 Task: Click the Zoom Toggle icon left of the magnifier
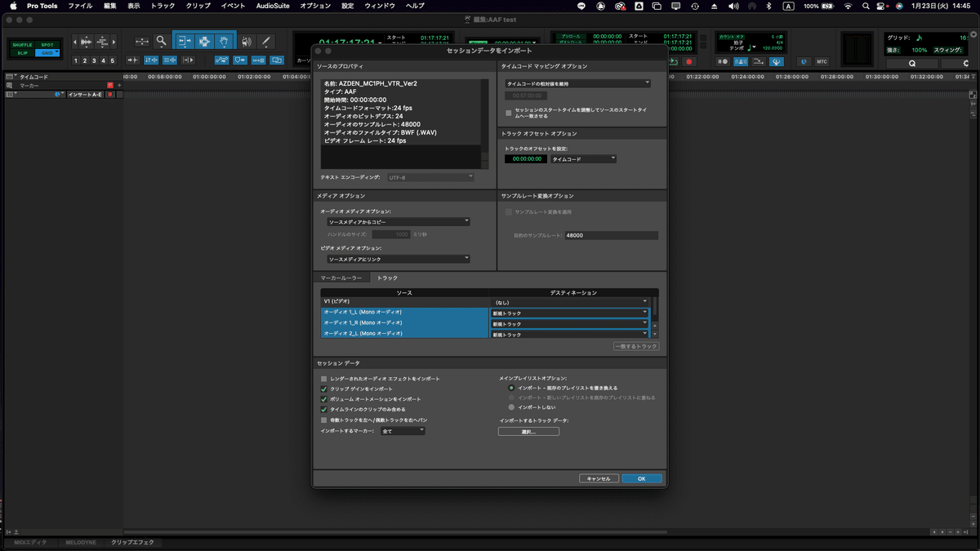coord(142,41)
